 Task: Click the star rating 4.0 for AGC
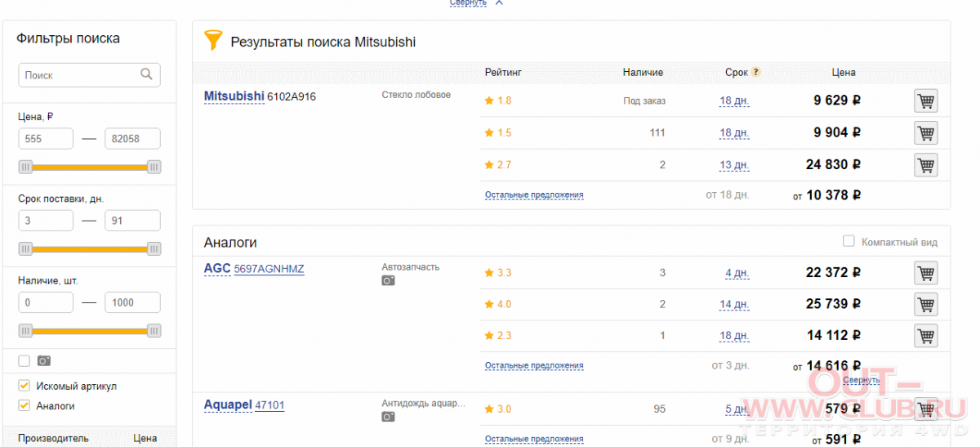(x=498, y=304)
